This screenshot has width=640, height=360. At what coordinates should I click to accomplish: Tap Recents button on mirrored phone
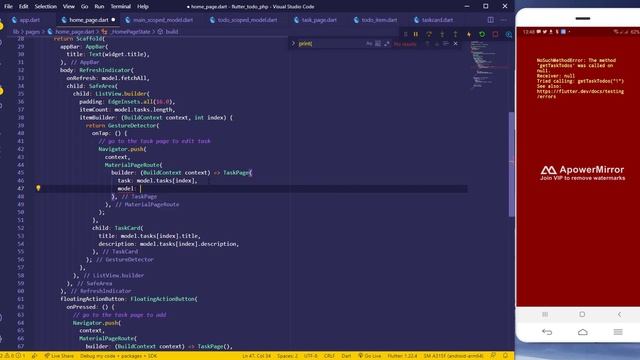click(545, 314)
